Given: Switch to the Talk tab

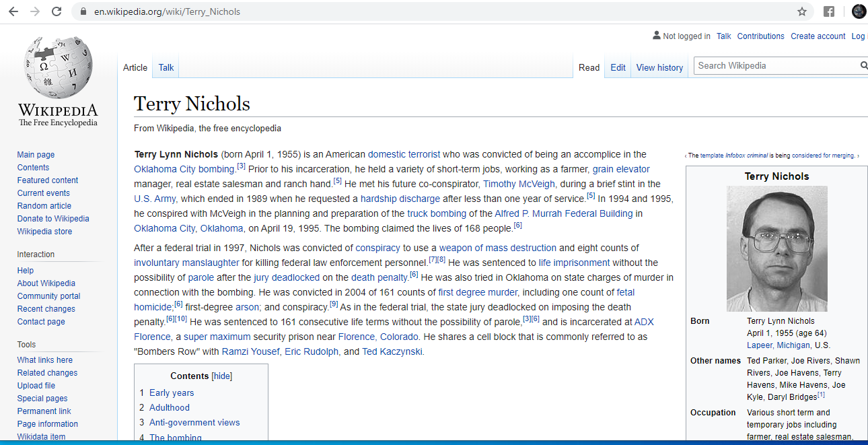Looking at the screenshot, I should 166,67.
